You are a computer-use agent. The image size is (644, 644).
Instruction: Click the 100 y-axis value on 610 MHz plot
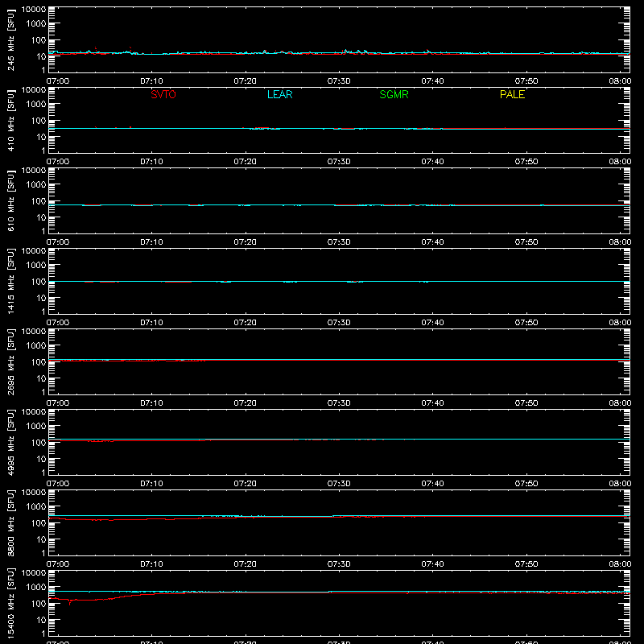tap(39, 201)
